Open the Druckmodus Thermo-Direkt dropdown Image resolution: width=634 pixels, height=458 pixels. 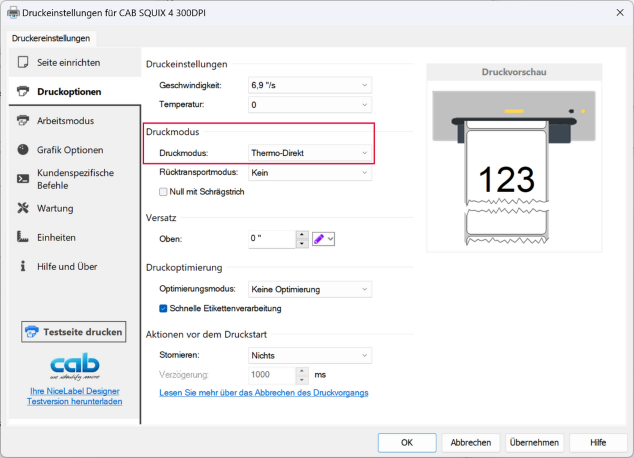(x=310, y=153)
